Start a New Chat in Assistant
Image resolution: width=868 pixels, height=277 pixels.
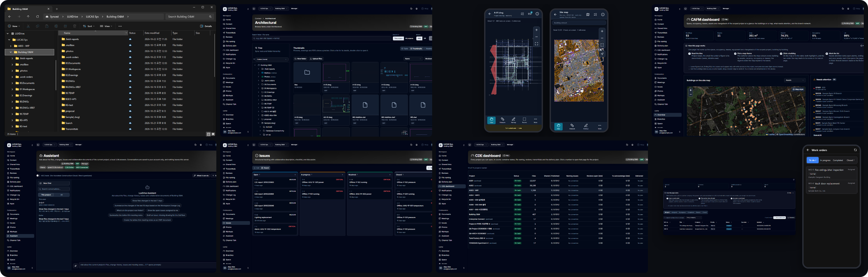tap(54, 183)
